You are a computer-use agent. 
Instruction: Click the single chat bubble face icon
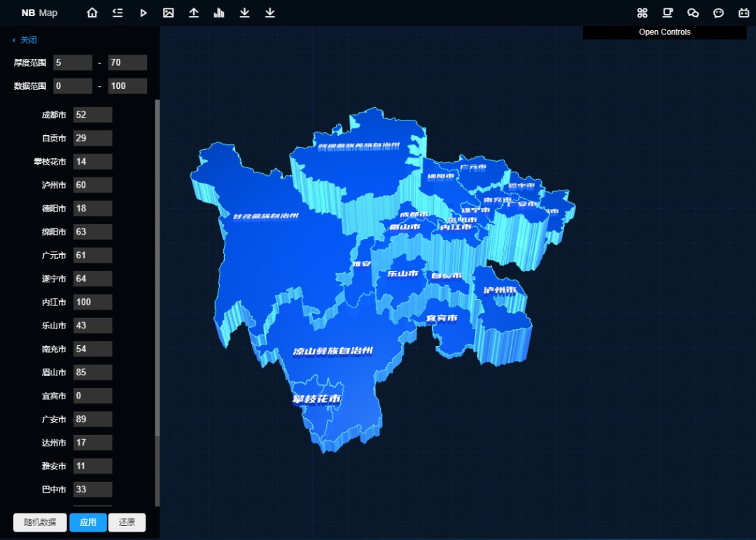pos(718,13)
